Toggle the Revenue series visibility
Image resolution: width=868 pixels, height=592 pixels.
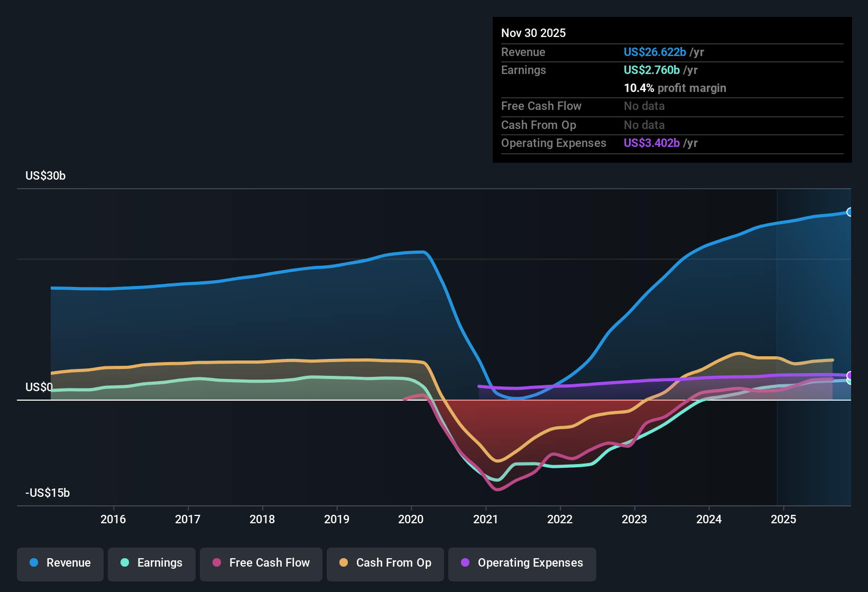click(x=60, y=563)
